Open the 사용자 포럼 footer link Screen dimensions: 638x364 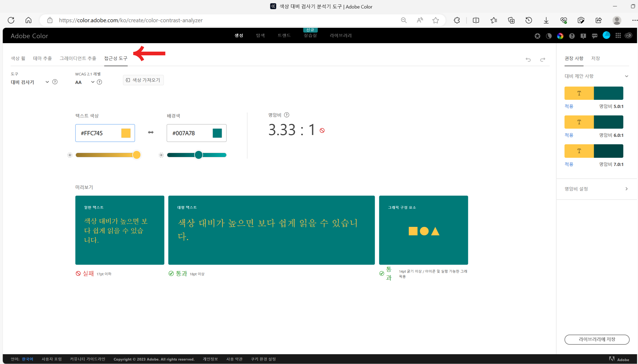(52, 359)
